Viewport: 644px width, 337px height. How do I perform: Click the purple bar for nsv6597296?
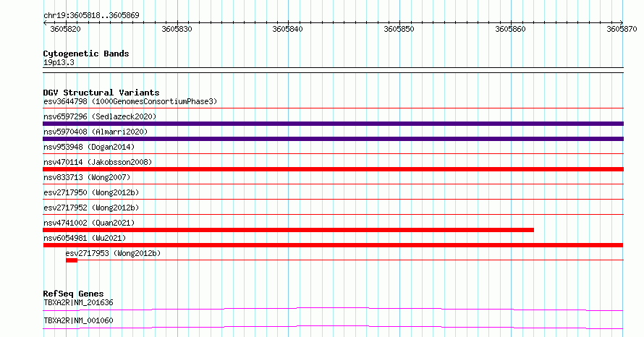coord(333,124)
